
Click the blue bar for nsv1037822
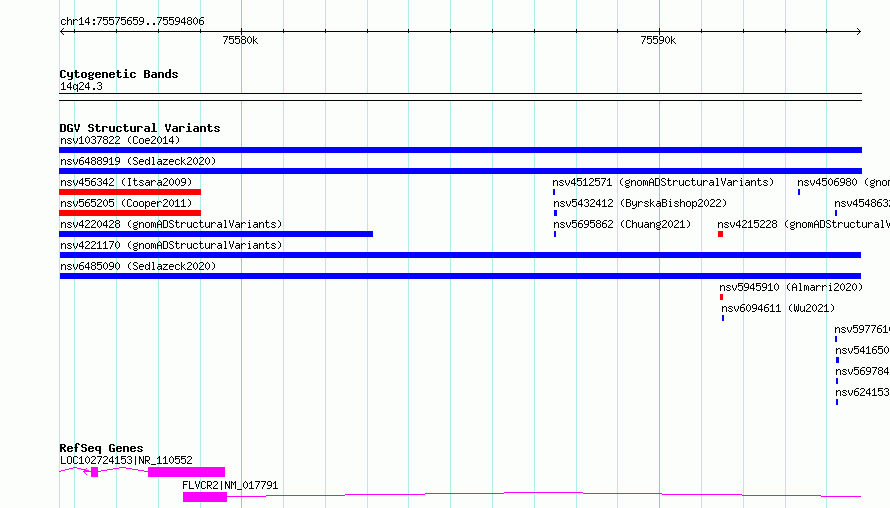[x=460, y=150]
